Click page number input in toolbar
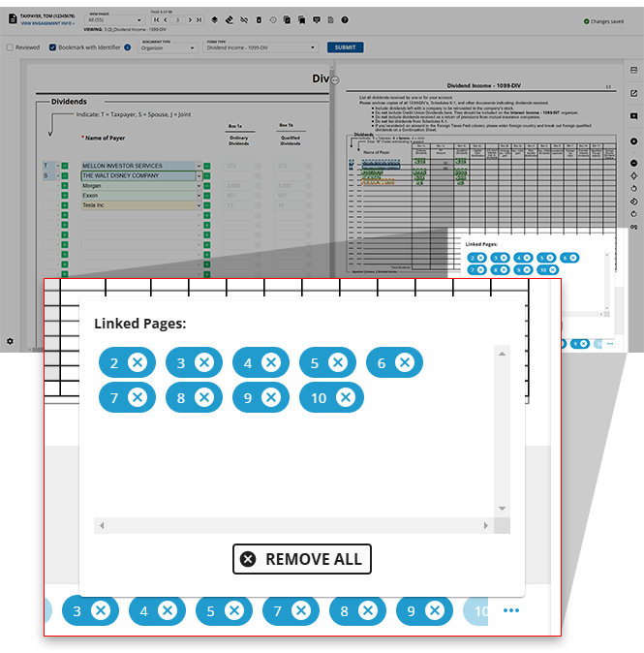 (x=178, y=20)
